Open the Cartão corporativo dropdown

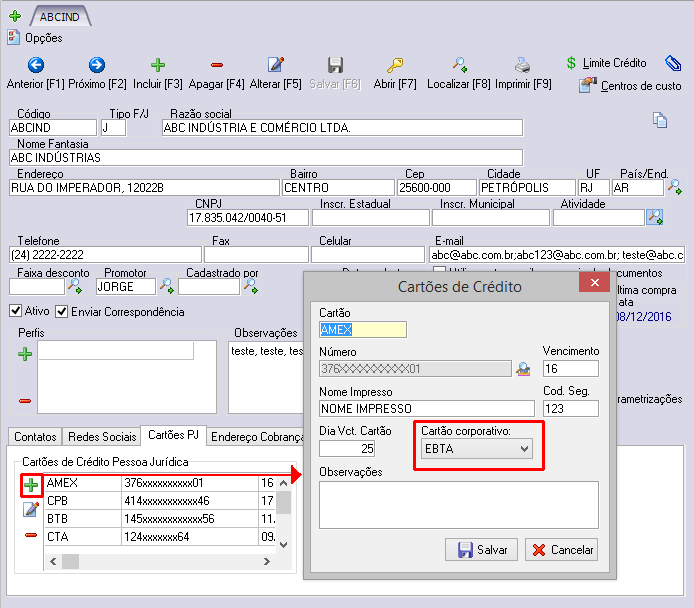pyautogui.click(x=477, y=449)
